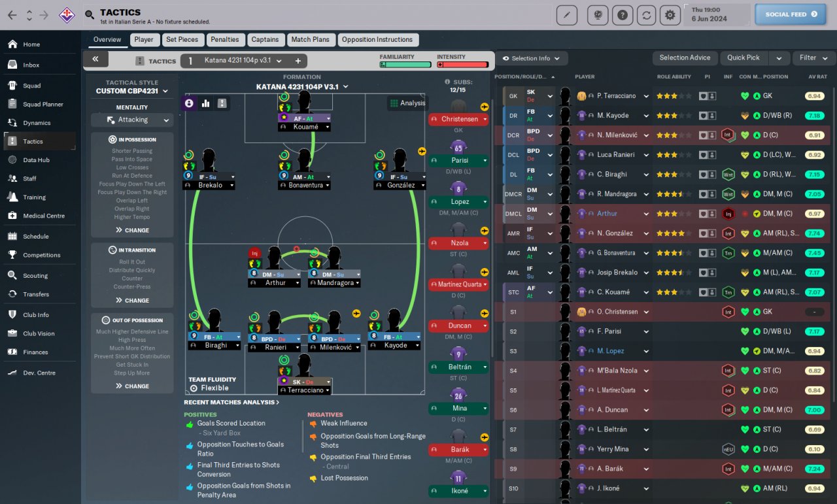Click the pencil edit icon
Viewport: 837px width, 504px height.
566,14
